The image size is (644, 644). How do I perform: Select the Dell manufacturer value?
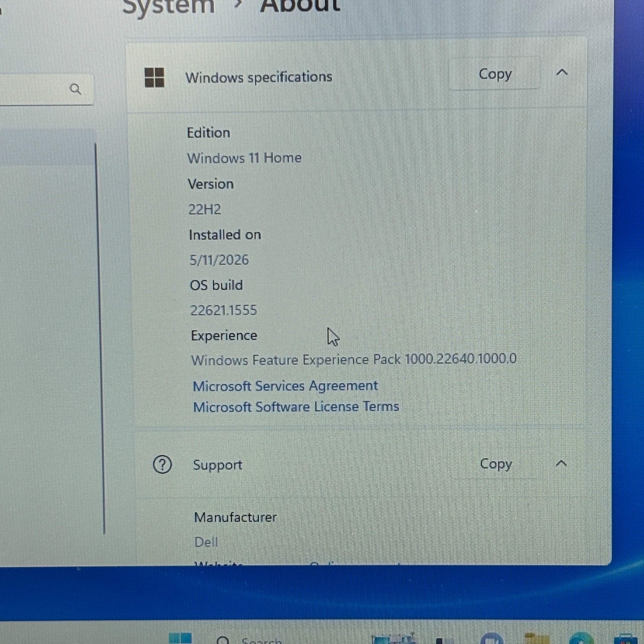[206, 542]
